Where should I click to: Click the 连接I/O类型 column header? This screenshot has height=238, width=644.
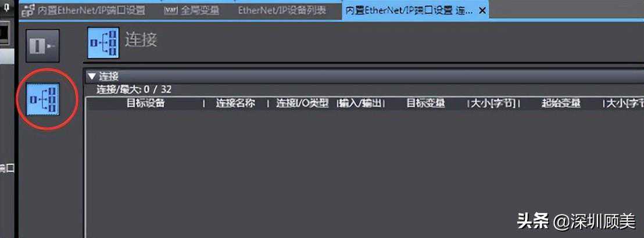(x=303, y=103)
